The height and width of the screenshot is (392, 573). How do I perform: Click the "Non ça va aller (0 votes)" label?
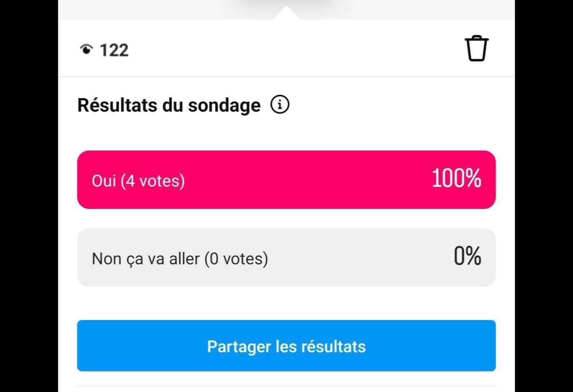180,259
